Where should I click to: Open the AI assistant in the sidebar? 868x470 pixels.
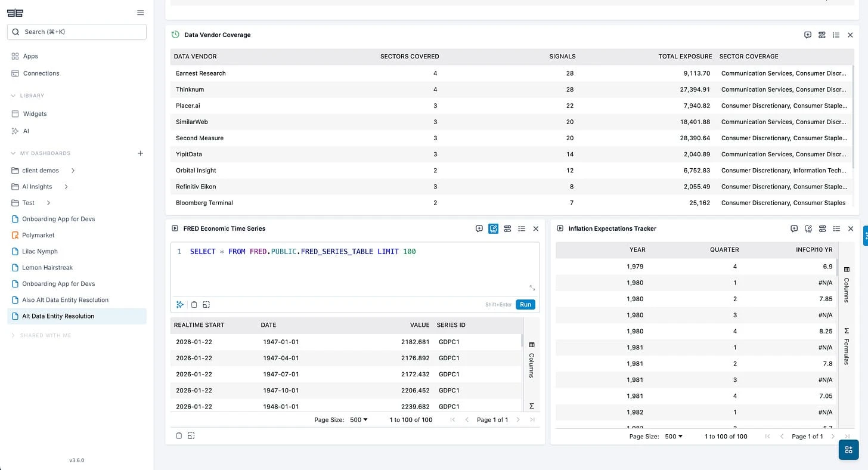click(x=27, y=131)
